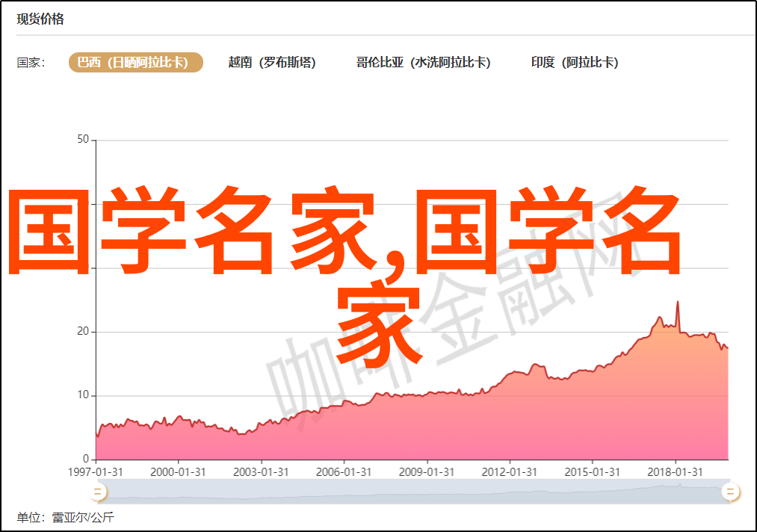Viewport: 757px width, 532px height.
Task: Select 哥伦比亚 (水洗阿拉比卡) option
Action: 423,63
